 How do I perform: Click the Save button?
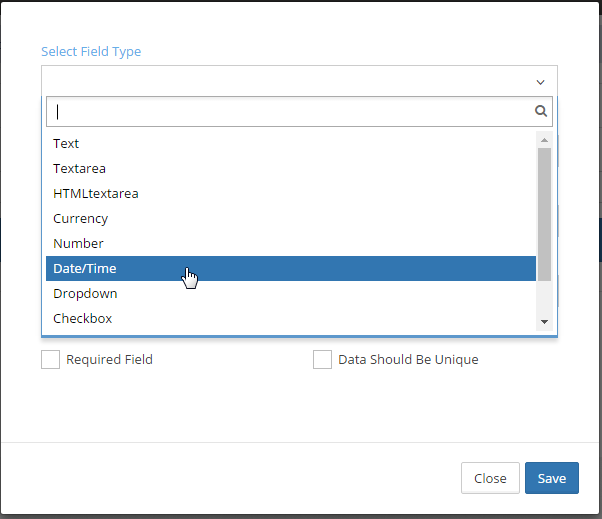551,478
